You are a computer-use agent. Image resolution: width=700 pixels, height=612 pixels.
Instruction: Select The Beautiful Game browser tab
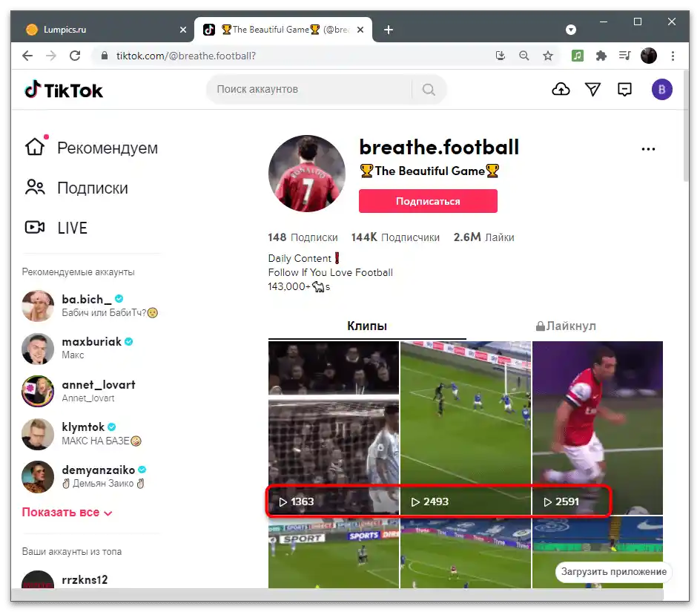click(x=283, y=30)
